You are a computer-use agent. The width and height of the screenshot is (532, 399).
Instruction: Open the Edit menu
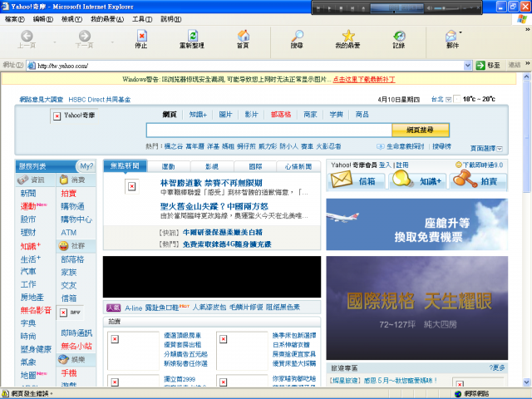tap(42, 19)
